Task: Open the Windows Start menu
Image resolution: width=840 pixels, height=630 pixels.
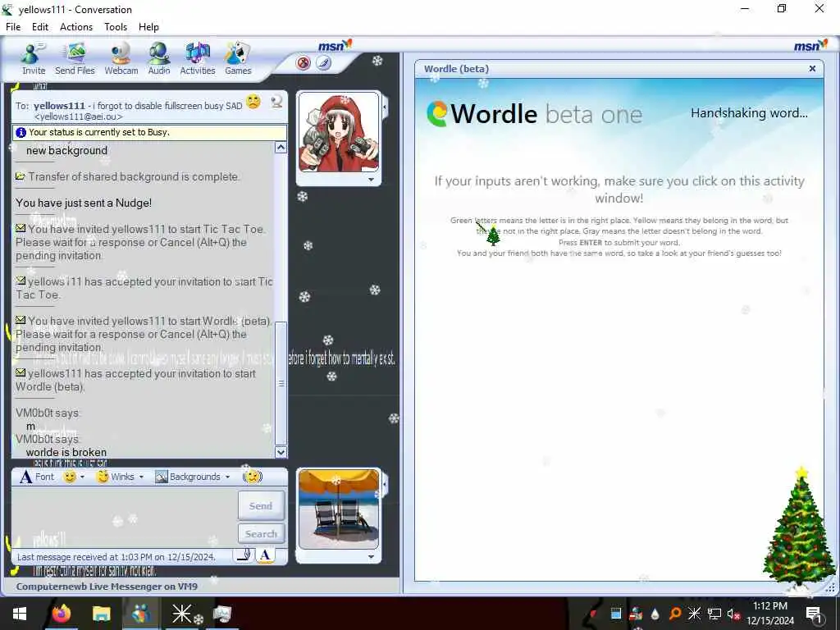Action: point(20,614)
